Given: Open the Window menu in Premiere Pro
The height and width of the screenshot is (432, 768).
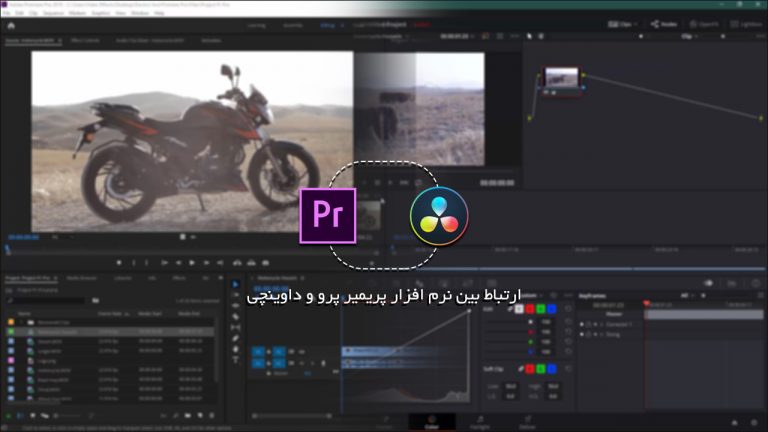Looking at the screenshot, I should (x=140, y=13).
